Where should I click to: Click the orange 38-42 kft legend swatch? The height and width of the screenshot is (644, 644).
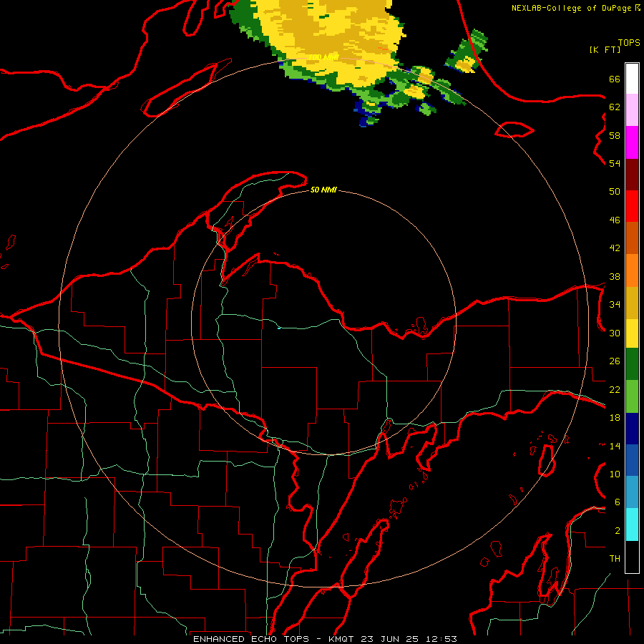632,270
